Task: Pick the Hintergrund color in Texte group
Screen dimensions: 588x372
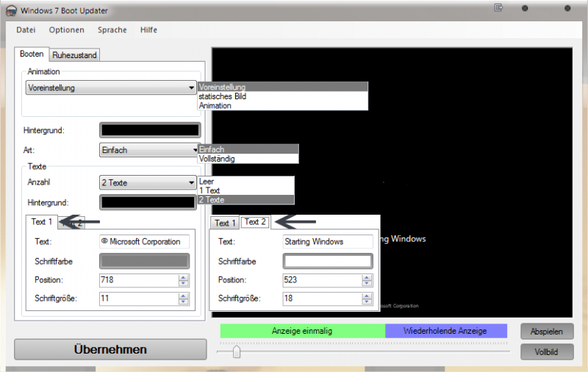Action: click(x=148, y=202)
